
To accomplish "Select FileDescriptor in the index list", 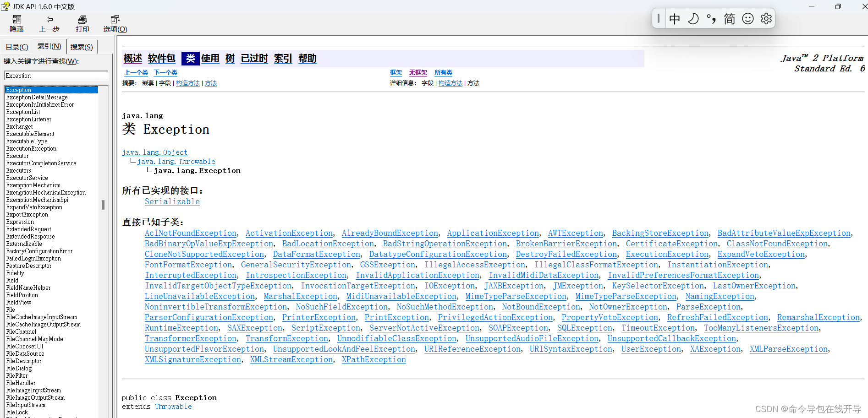I will pos(24,361).
